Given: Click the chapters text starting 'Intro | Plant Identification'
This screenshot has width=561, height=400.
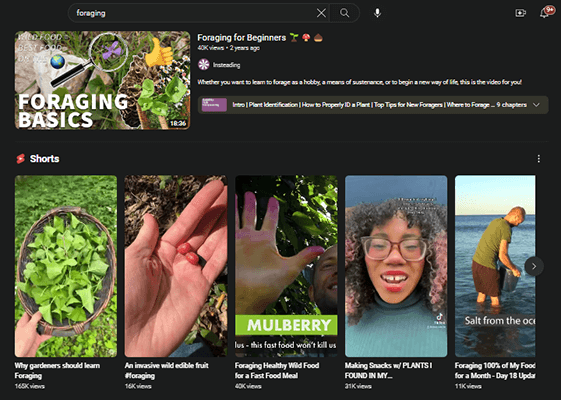Looking at the screenshot, I should coord(364,105).
